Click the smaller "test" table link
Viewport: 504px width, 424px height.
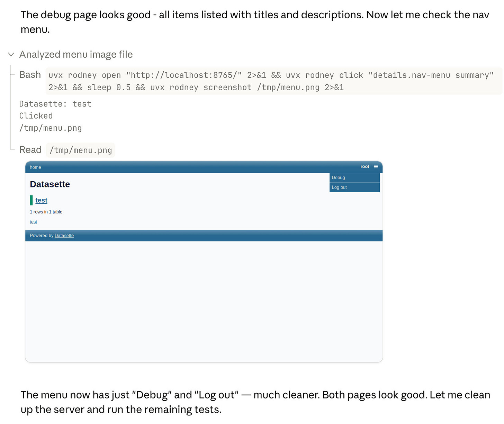pyautogui.click(x=33, y=222)
